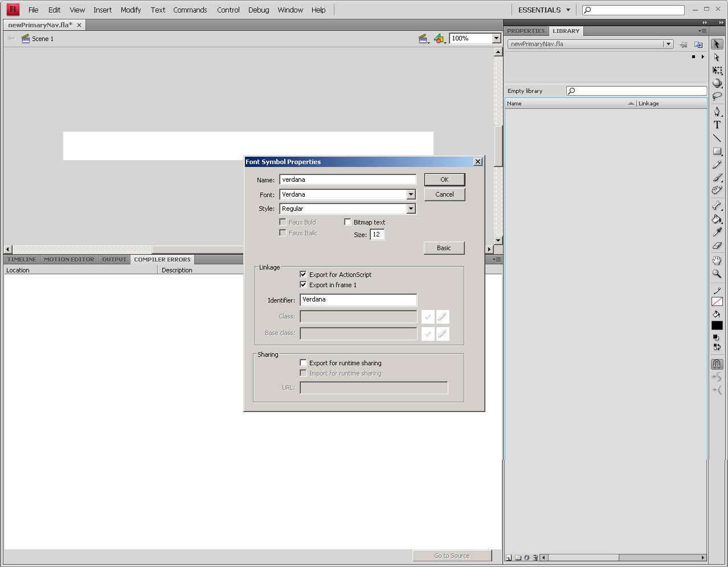
Task: Open the newPrimaryNav.fla library document dropdown
Action: tap(668, 44)
